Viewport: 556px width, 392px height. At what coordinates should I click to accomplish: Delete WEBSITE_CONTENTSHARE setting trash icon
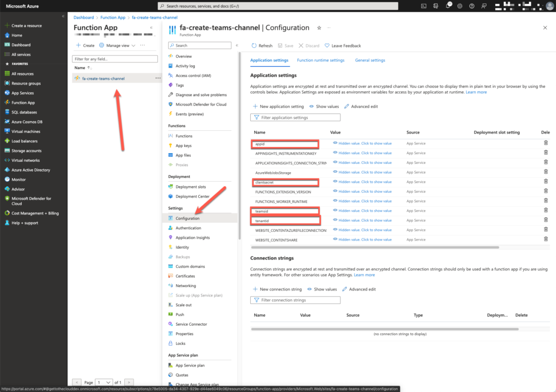(x=546, y=239)
